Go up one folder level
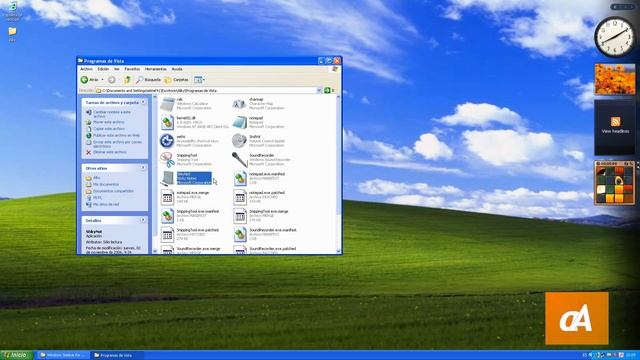The width and height of the screenshot is (640, 360). click(x=127, y=80)
